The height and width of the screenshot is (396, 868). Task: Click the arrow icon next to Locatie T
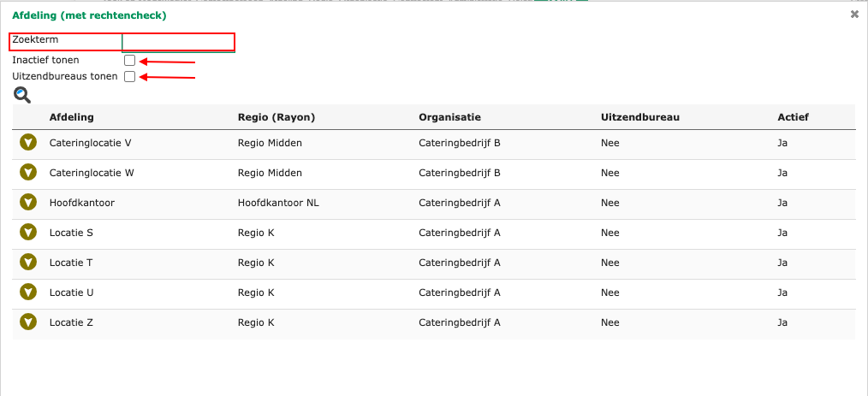[28, 263]
